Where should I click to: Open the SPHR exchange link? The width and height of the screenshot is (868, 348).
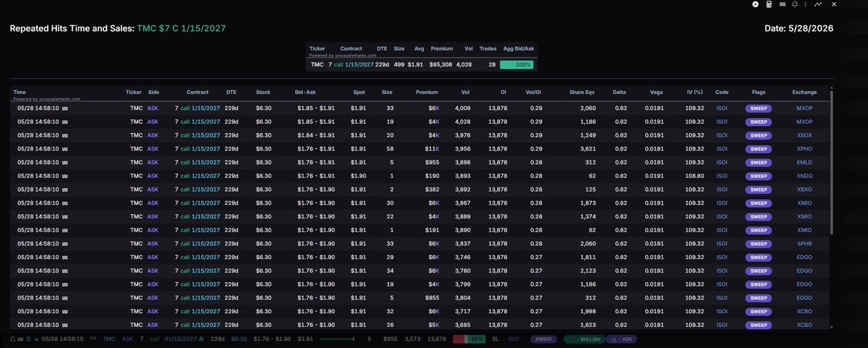(804, 243)
